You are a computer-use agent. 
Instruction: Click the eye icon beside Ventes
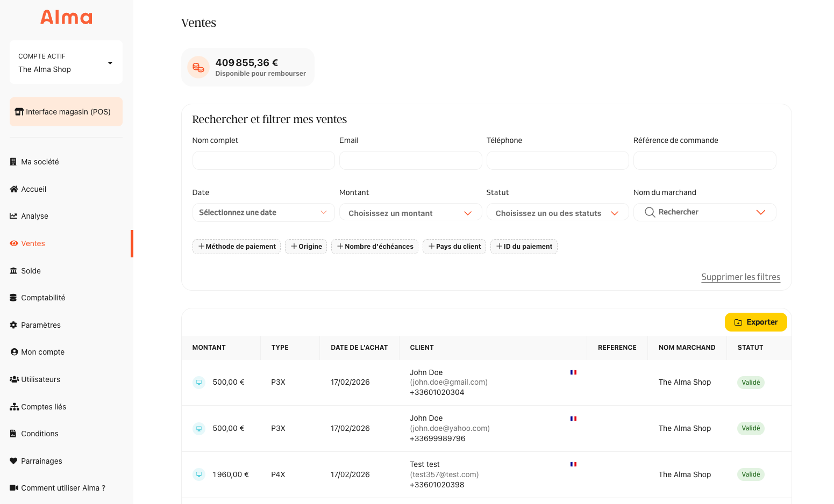tap(14, 243)
